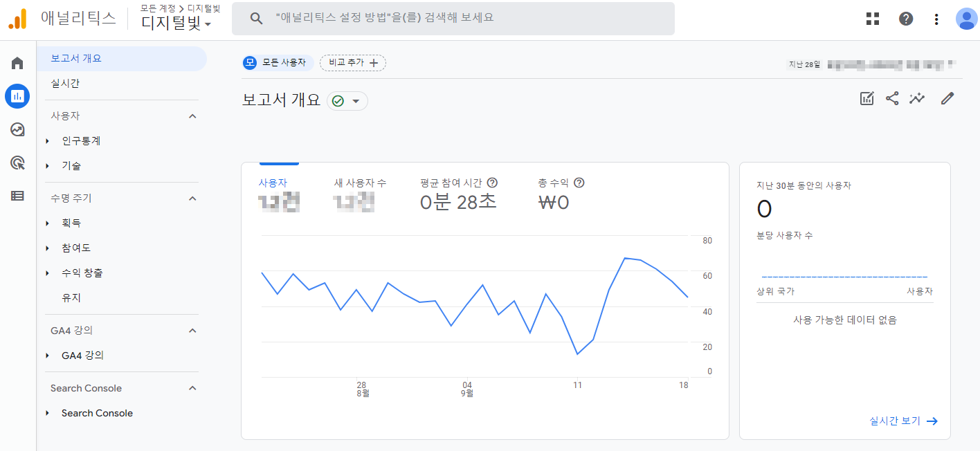The image size is (980, 451).
Task: Open the Explore icon in left rail
Action: [17, 129]
